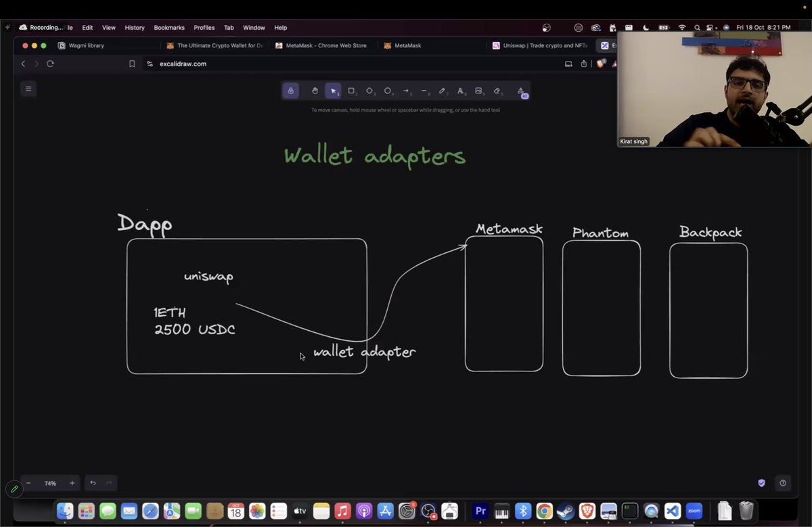Select the Diamond shape tool
Screen dimensions: 812x527
coord(369,91)
